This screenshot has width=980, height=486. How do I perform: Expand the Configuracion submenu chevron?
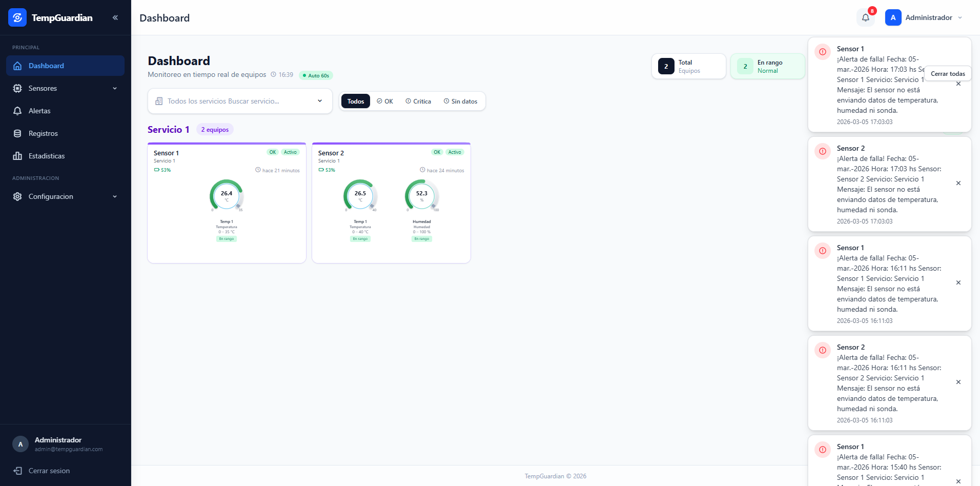[115, 196]
